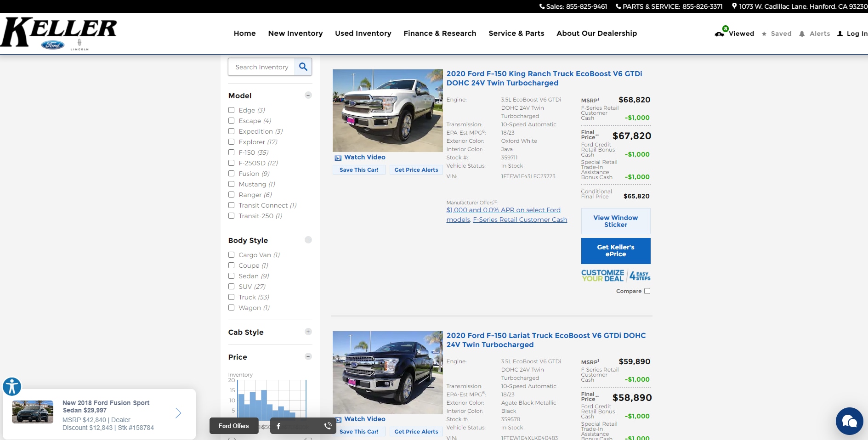Viewport: 868px width, 440px height.
Task: Click the Search Inventory text field
Action: pyautogui.click(x=261, y=67)
